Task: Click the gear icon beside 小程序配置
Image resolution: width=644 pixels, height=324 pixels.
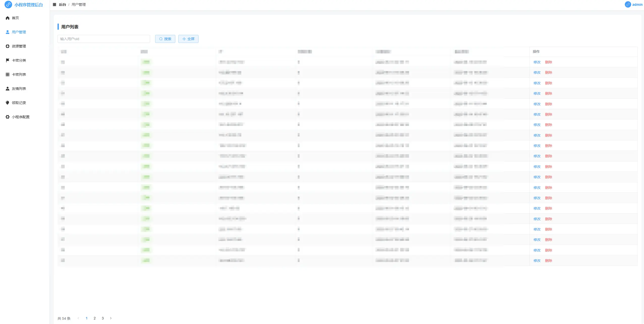Action: tap(8, 117)
